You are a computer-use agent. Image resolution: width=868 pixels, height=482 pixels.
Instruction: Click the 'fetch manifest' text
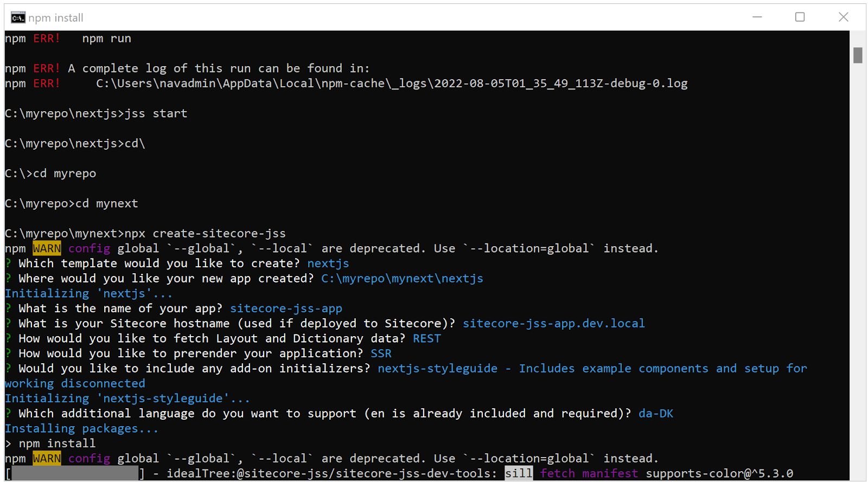click(x=589, y=473)
